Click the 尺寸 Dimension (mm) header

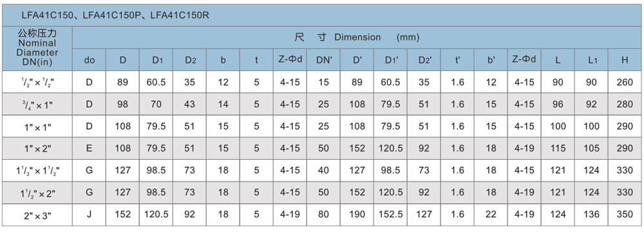357,37
